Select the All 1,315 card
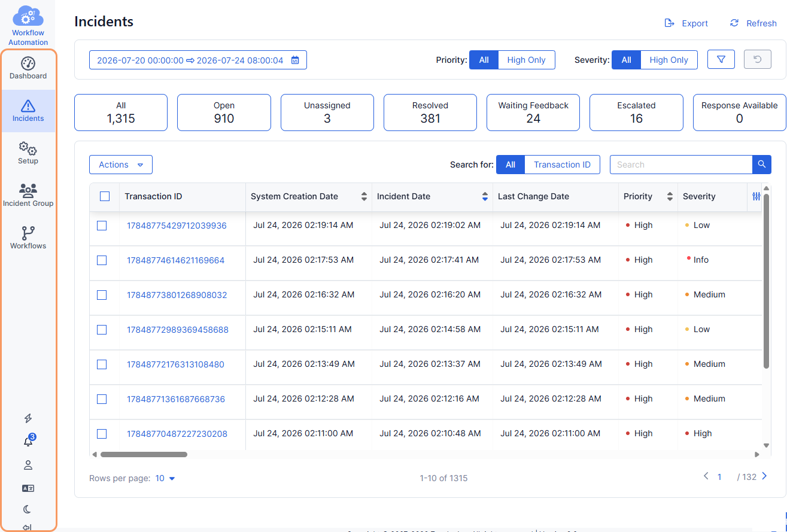The height and width of the screenshot is (532, 787). (121, 113)
